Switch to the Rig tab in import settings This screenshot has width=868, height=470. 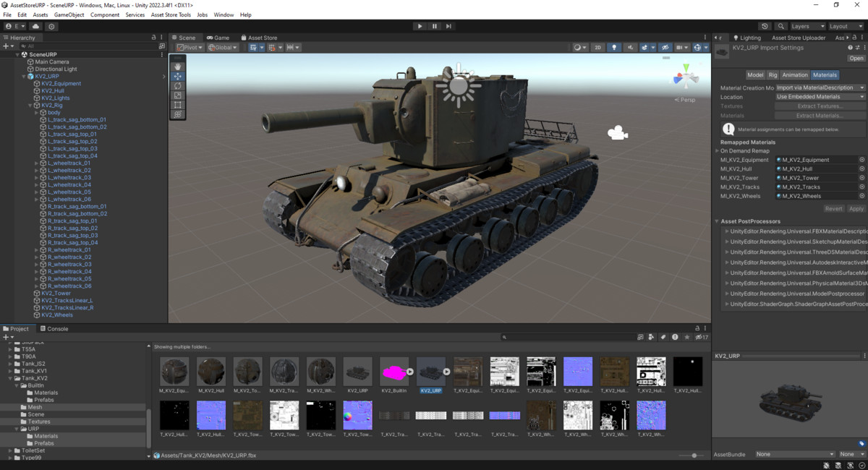[773, 74]
